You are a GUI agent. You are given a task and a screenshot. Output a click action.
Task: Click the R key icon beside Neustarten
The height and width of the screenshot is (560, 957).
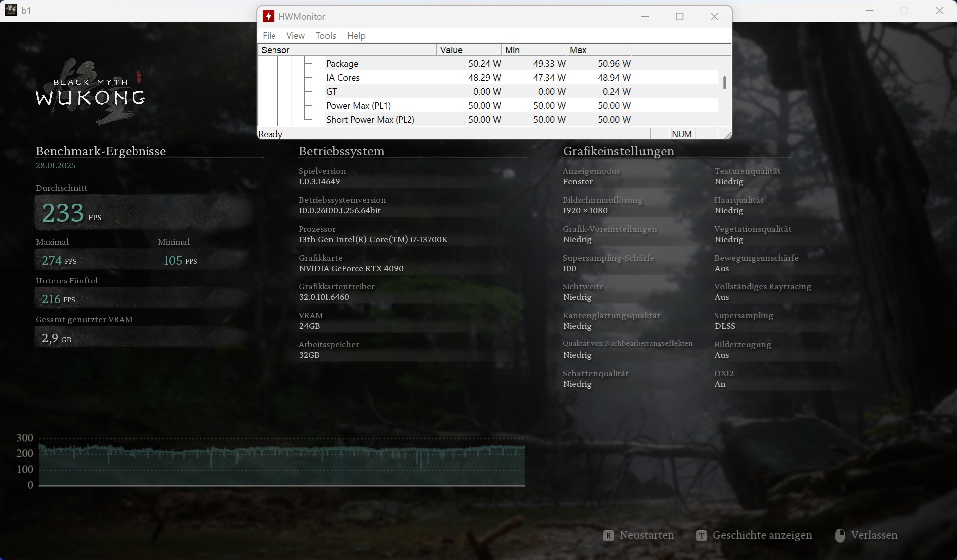tap(608, 536)
